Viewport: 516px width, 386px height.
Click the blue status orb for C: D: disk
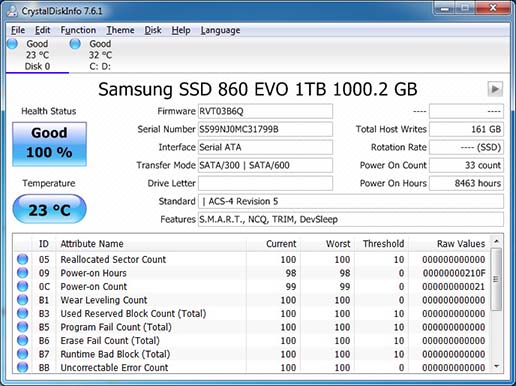coord(75,44)
